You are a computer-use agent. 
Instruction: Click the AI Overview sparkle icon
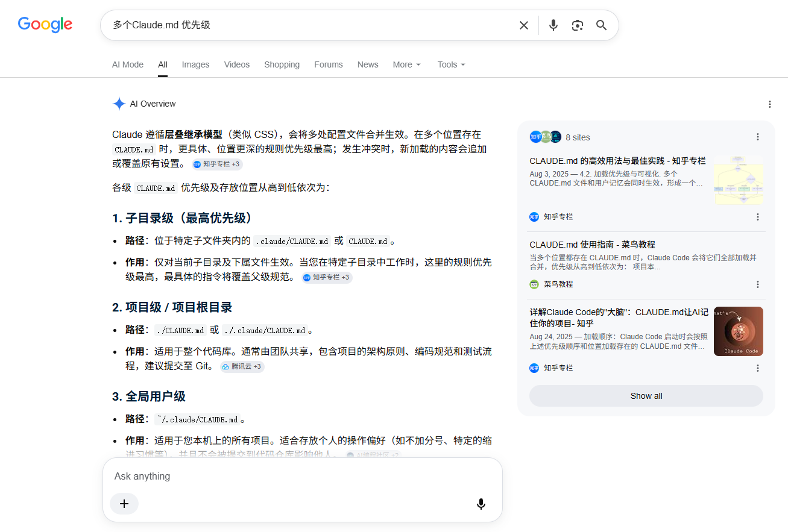(x=119, y=104)
